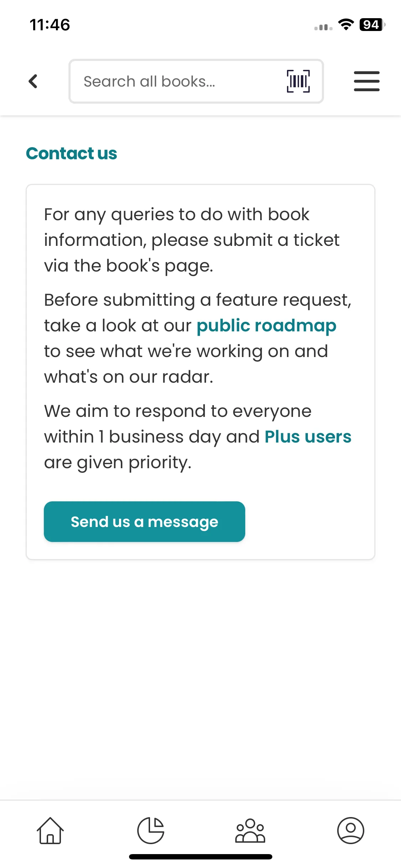401x868 pixels.
Task: Go back using the left chevron
Action: [x=33, y=81]
